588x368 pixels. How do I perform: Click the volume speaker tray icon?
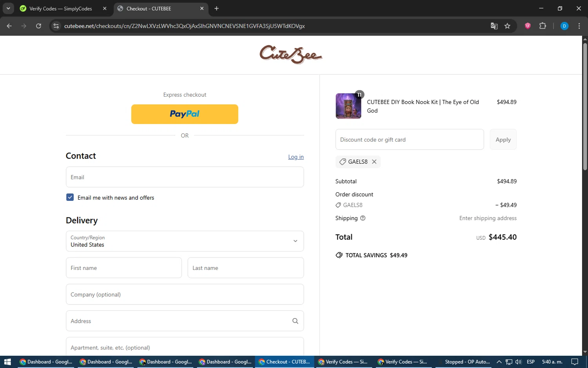(x=518, y=362)
